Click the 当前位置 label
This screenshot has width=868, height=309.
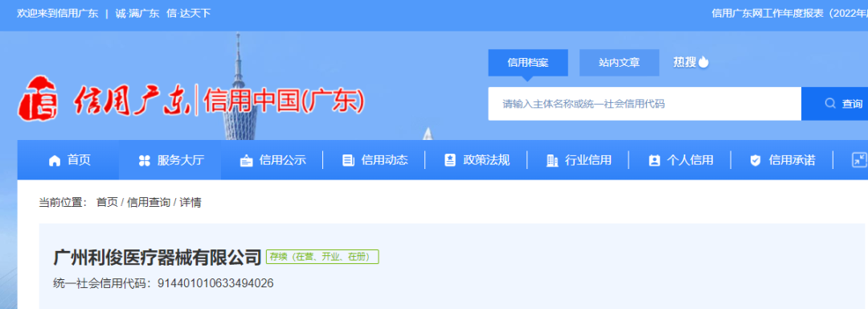click(63, 203)
